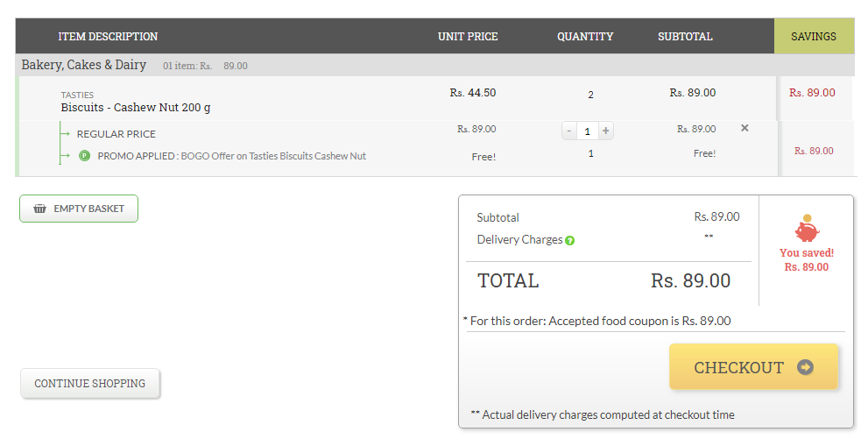Click the Quantity column header
Image resolution: width=868 pixels, height=446 pixels.
click(585, 37)
